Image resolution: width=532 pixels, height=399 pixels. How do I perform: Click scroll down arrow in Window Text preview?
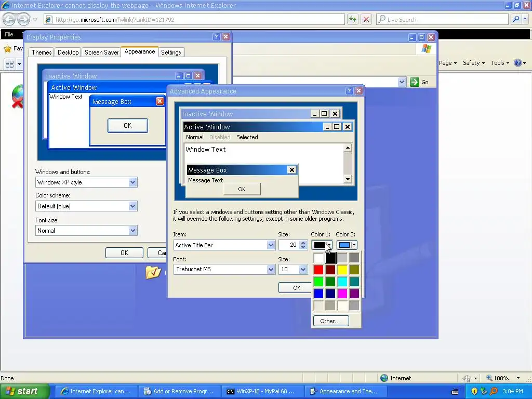(348, 179)
